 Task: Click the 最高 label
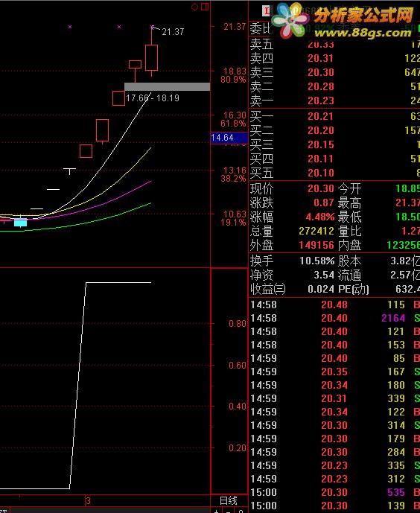click(350, 203)
